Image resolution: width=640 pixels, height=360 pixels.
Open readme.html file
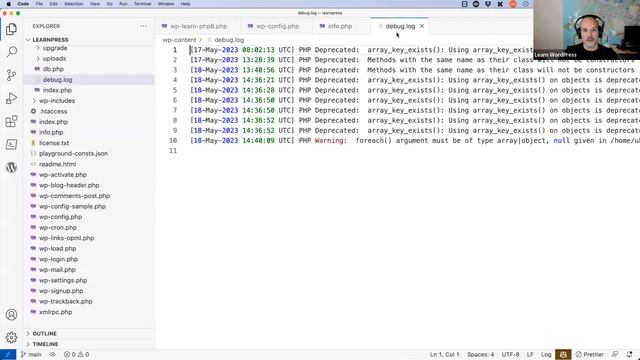[x=57, y=164]
